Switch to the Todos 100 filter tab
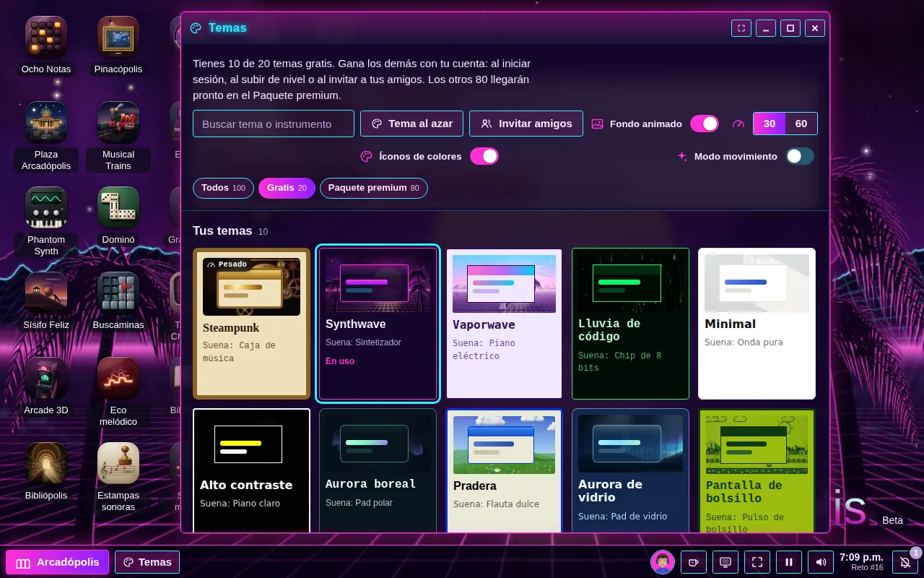This screenshot has height=578, width=924. click(223, 188)
